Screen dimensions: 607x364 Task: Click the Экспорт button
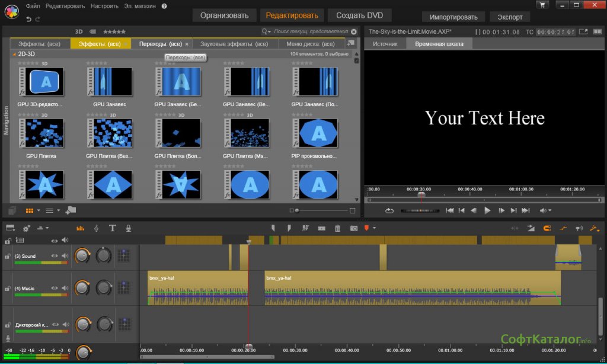click(x=510, y=17)
